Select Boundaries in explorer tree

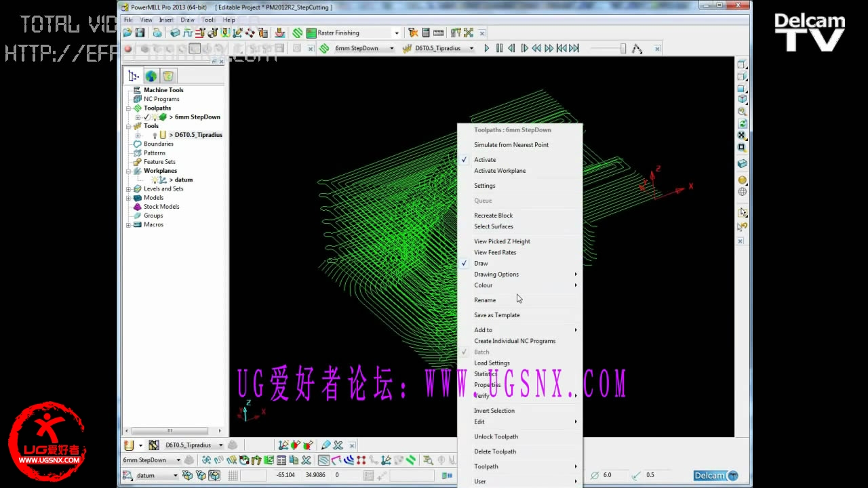159,144
